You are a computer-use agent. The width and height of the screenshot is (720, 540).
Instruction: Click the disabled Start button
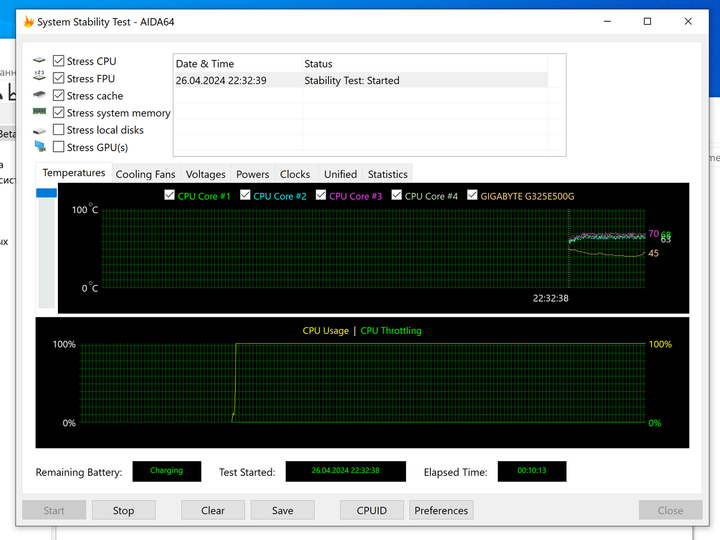[54, 510]
